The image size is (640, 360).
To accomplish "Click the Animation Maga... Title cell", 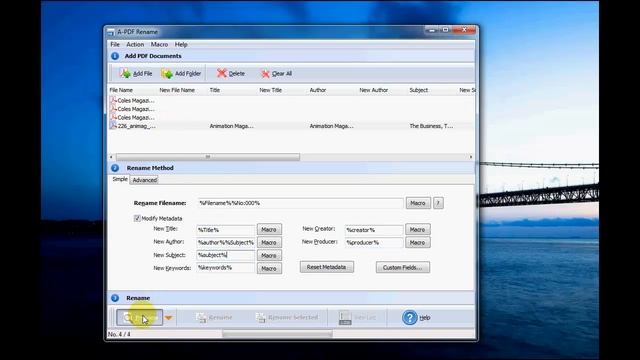I will (231, 126).
